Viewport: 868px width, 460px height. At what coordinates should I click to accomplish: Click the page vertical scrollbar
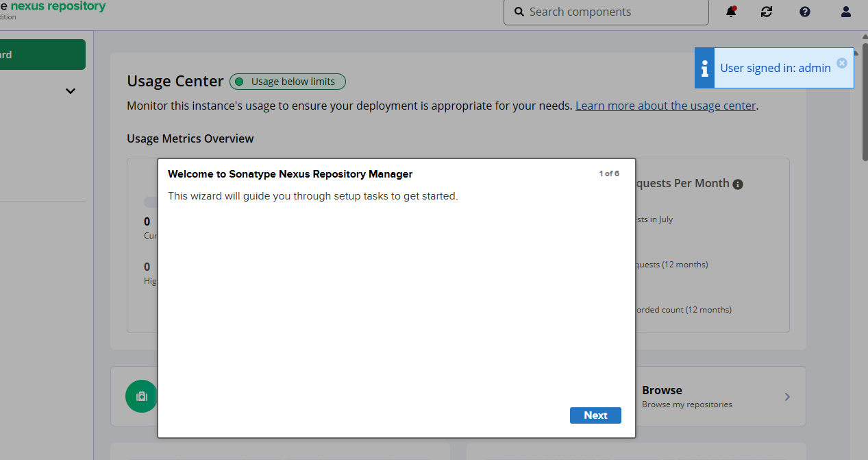pos(865,103)
